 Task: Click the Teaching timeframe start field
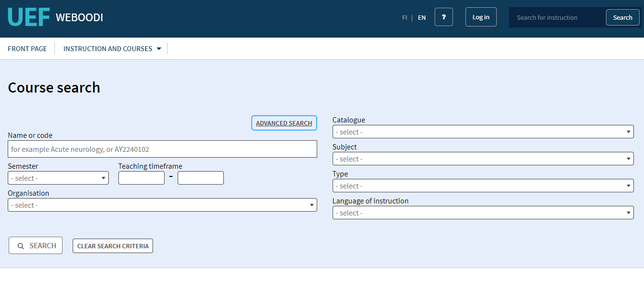(x=142, y=178)
